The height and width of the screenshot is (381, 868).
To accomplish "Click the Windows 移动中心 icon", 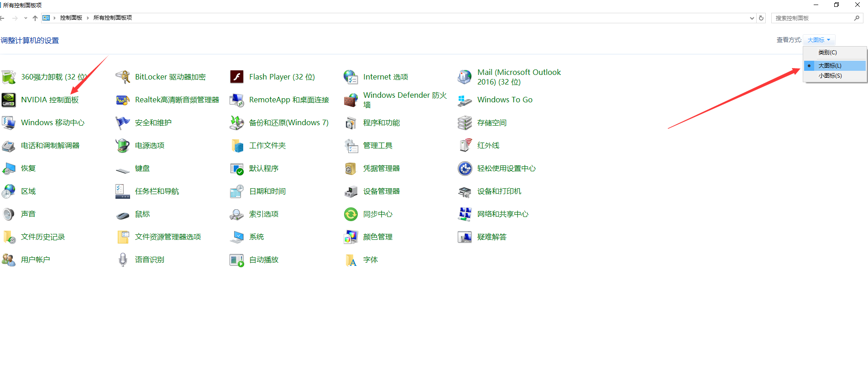I will (9, 122).
